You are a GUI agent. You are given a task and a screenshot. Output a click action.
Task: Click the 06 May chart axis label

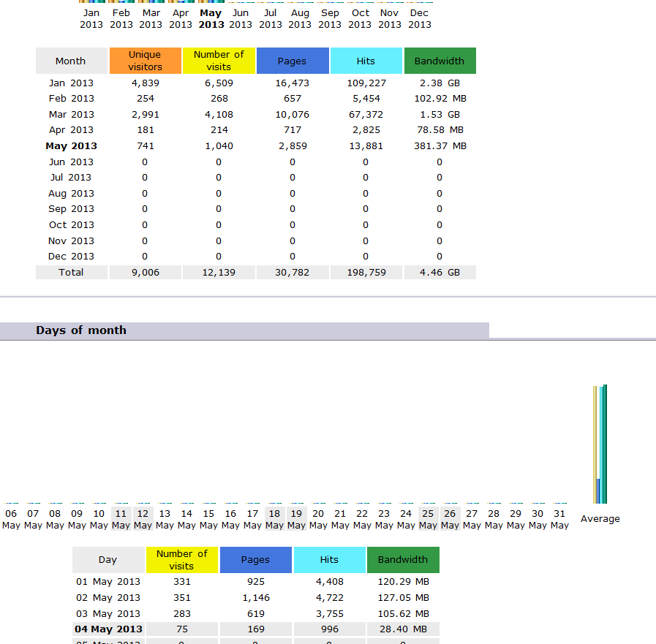tap(11, 519)
